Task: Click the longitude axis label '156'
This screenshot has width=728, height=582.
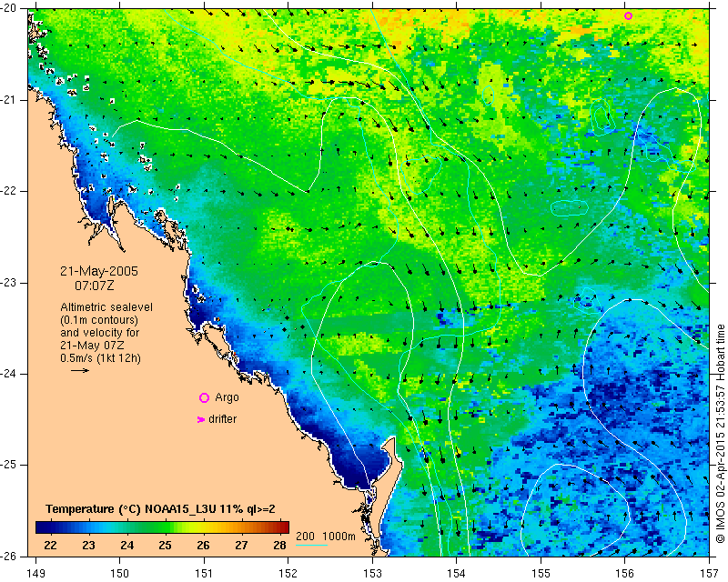Action: point(625,573)
